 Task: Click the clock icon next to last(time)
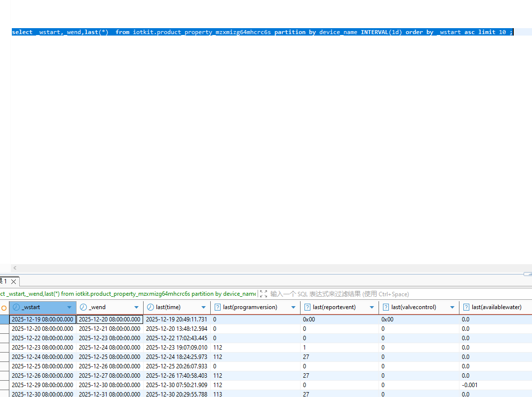point(151,307)
